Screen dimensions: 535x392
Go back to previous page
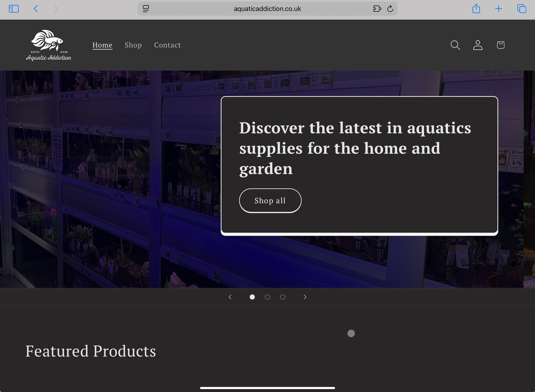[36, 9]
